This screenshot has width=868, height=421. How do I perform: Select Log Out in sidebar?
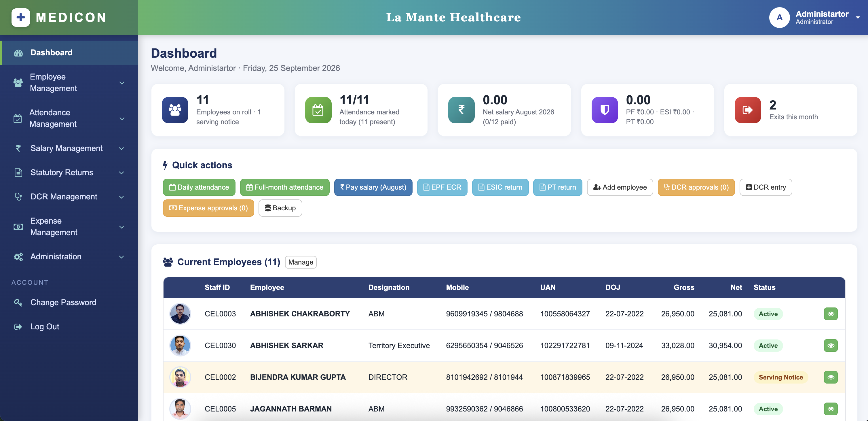click(x=69, y=327)
